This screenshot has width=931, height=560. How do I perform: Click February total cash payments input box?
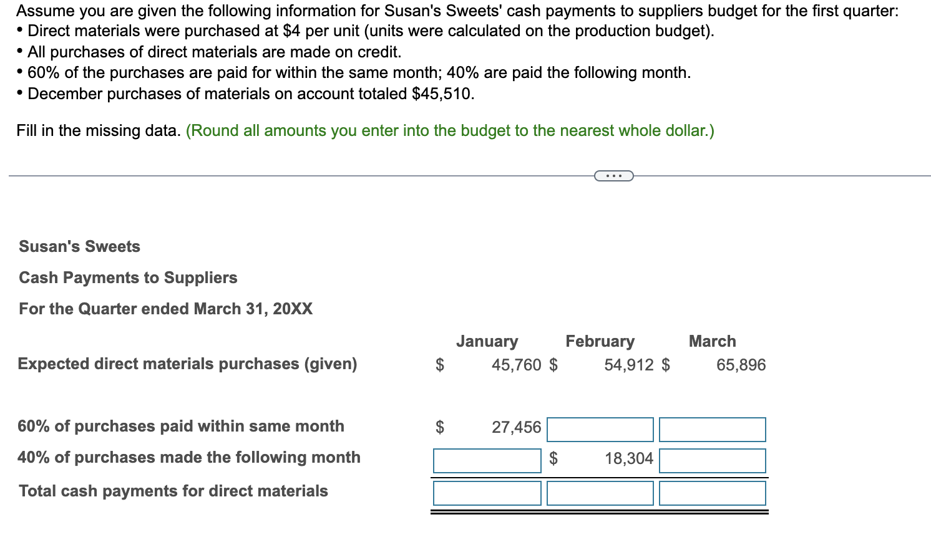(x=600, y=493)
